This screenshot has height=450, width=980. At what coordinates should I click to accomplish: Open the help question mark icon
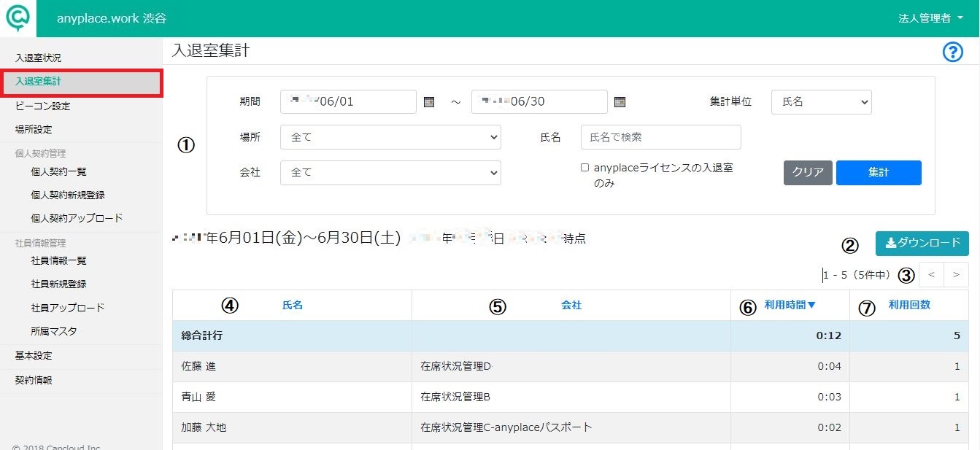click(953, 53)
